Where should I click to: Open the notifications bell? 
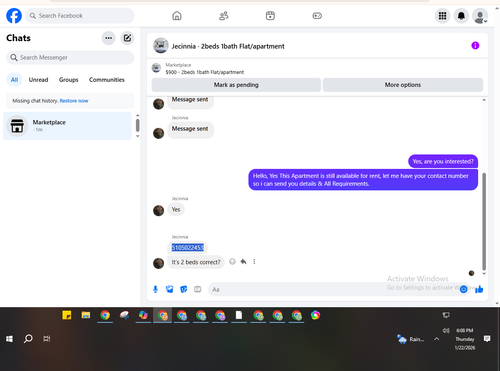(461, 16)
